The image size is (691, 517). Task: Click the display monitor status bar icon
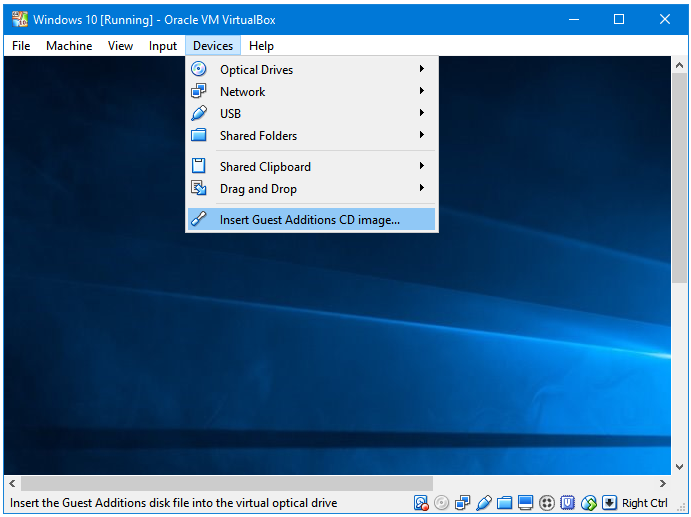coord(525,503)
